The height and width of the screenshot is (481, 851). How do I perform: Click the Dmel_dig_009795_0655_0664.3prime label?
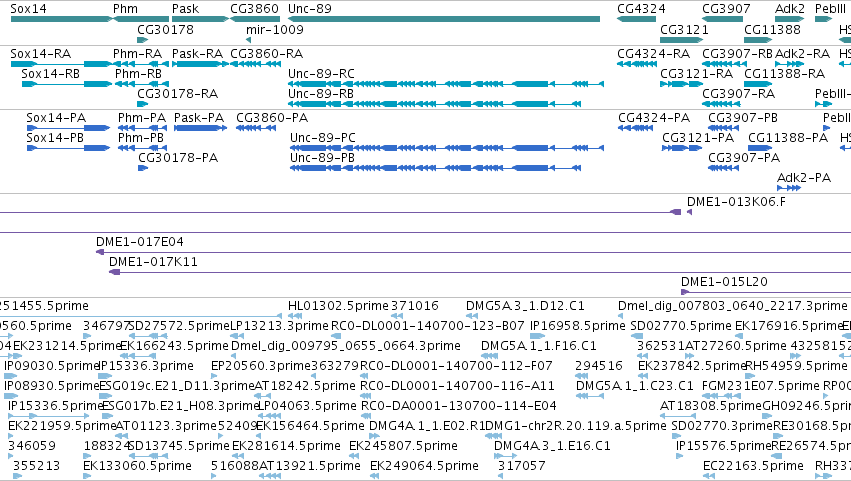[346, 346]
